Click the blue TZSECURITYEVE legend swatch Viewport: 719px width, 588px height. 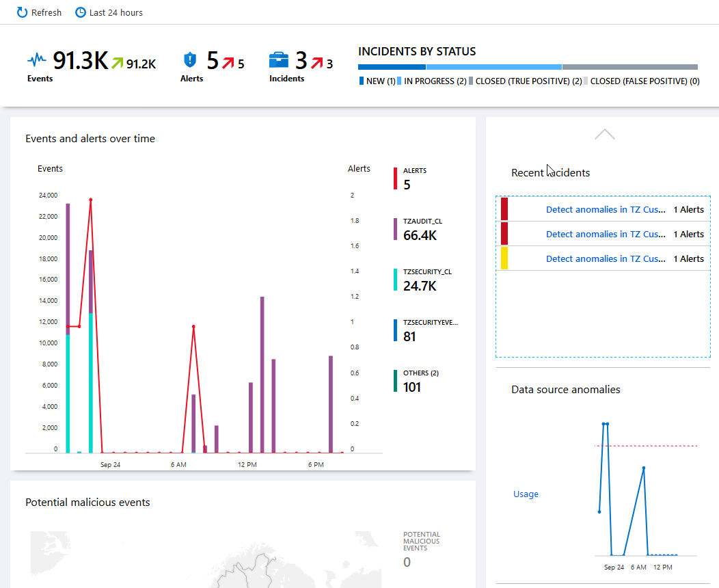pos(395,330)
